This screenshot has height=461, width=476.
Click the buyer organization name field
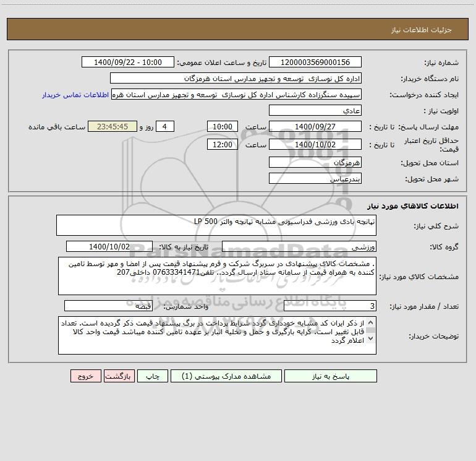click(x=236, y=79)
